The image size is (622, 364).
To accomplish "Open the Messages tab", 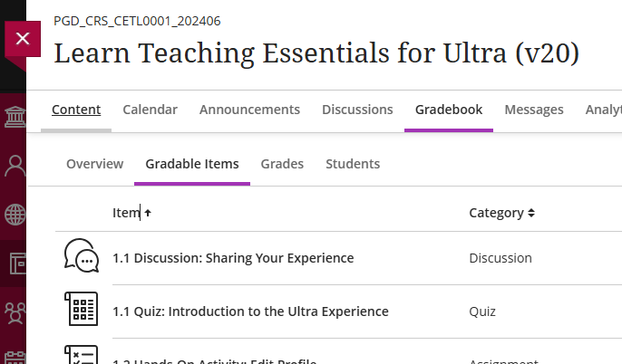I will 534,110.
